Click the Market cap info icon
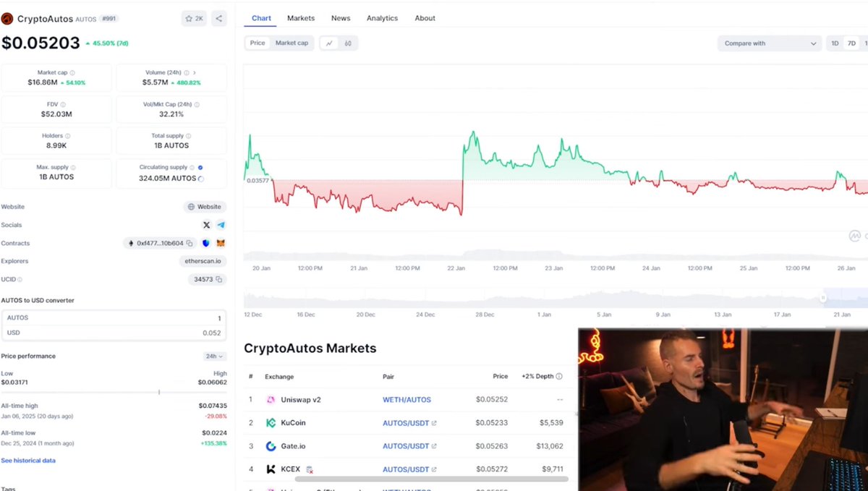The height and width of the screenshot is (491, 868). point(72,73)
